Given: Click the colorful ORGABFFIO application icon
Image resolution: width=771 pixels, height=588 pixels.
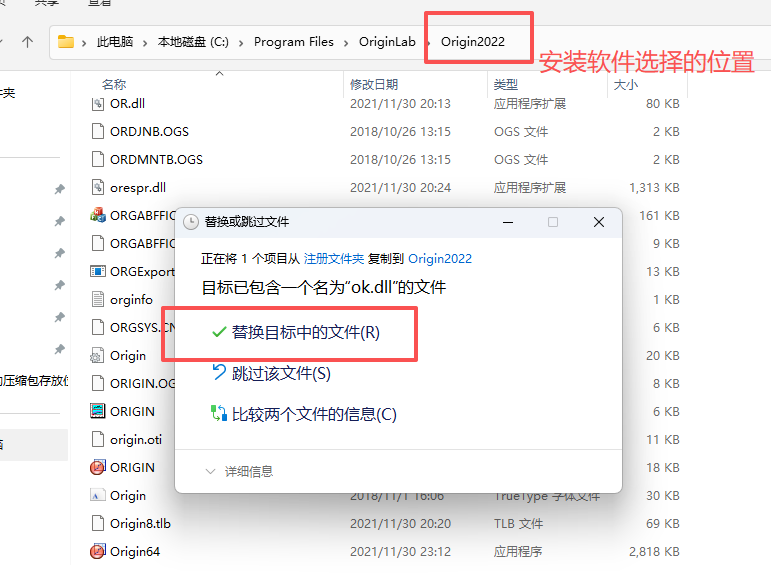Looking at the screenshot, I should (x=98, y=215).
